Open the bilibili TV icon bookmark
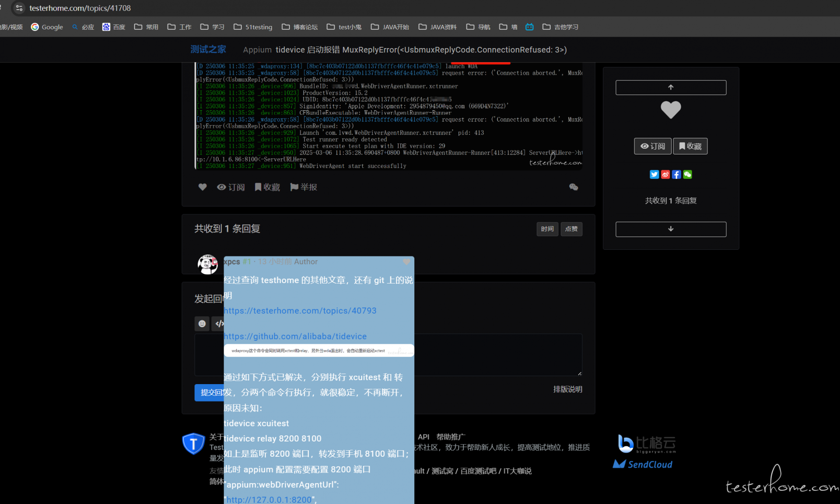Screen dimensions: 840x504 coord(529,27)
